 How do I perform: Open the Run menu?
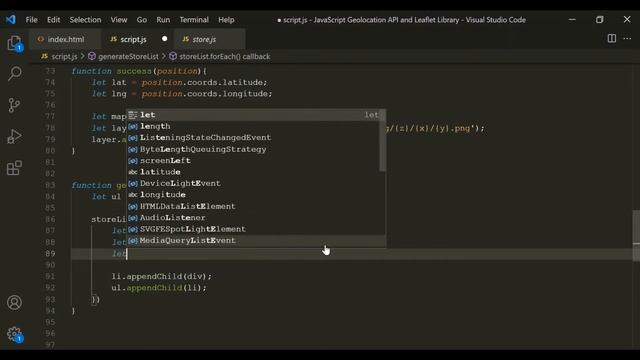click(x=163, y=20)
